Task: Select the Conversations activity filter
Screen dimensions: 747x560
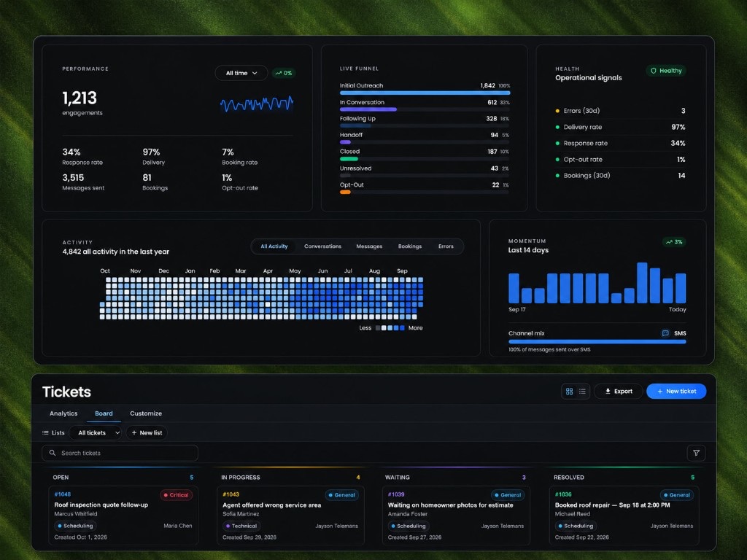Action: 322,246
